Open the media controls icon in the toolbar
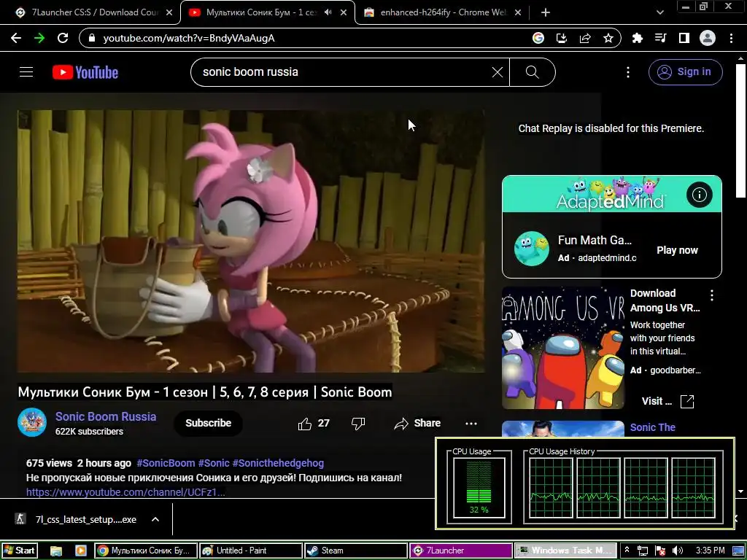The height and width of the screenshot is (560, 747). tap(661, 38)
